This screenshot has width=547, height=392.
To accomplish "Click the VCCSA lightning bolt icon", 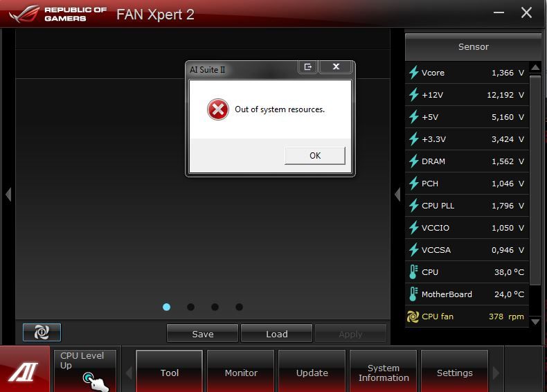I will pos(414,250).
